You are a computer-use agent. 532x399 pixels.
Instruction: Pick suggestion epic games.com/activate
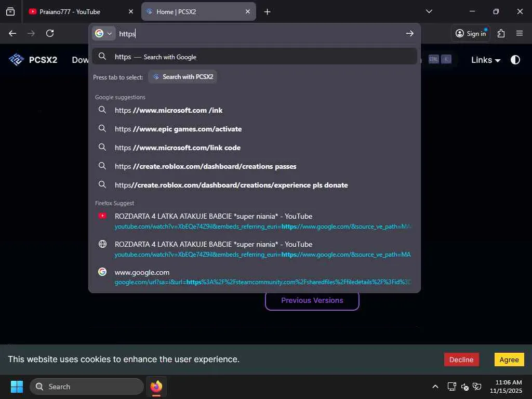coord(255,129)
